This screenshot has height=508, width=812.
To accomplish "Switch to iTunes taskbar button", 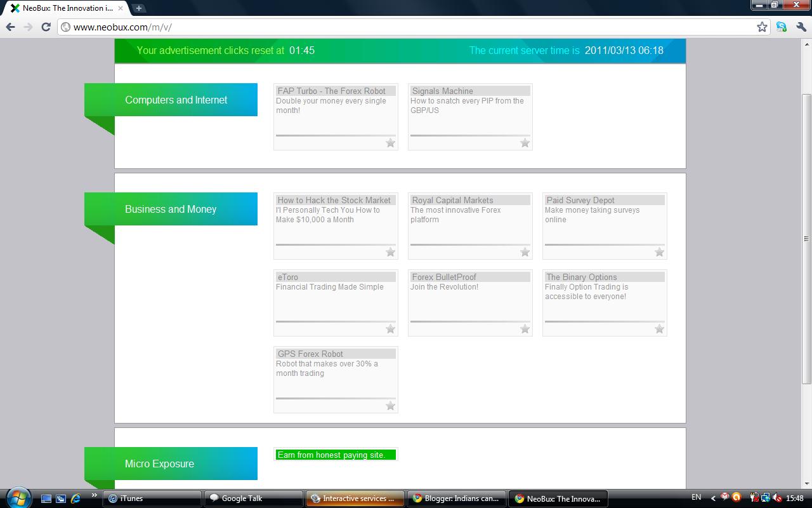I will pos(152,498).
